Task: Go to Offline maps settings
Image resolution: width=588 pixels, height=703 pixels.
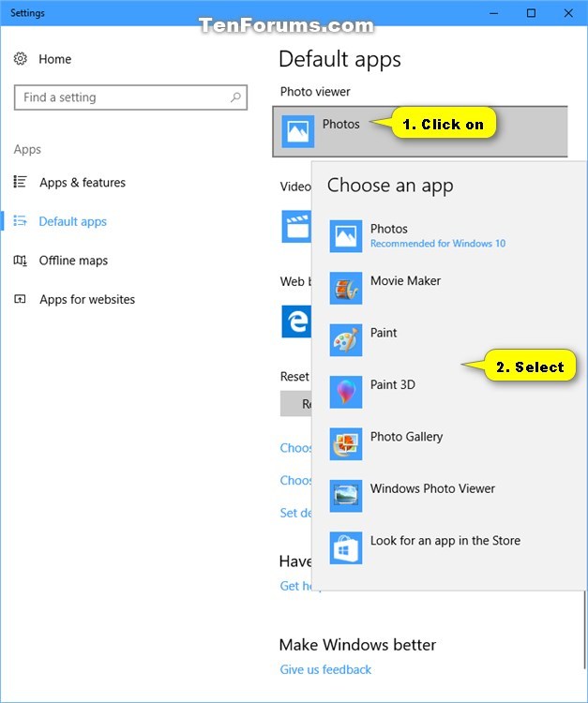Action: (x=73, y=261)
